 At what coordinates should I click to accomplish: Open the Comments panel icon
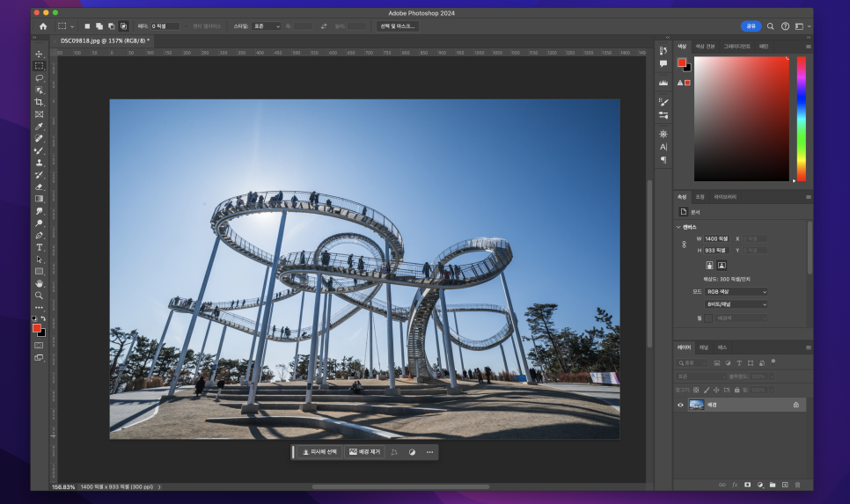[x=663, y=63]
